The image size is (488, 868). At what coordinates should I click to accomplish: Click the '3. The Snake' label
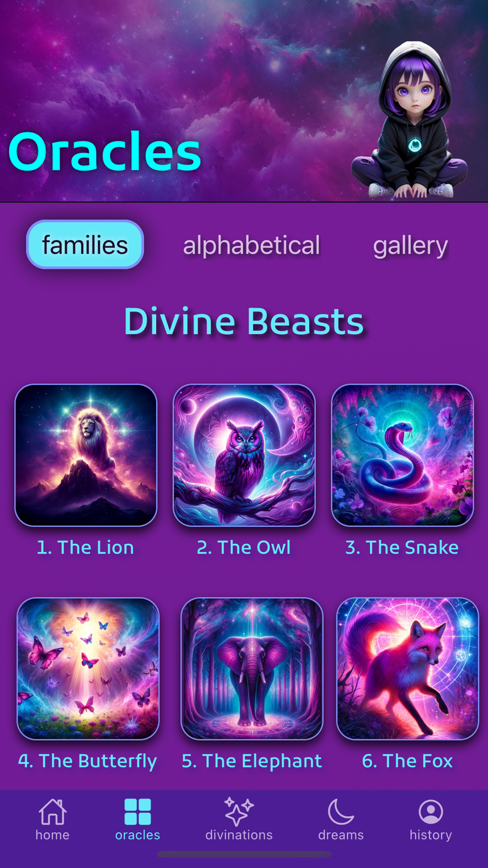coord(402,548)
